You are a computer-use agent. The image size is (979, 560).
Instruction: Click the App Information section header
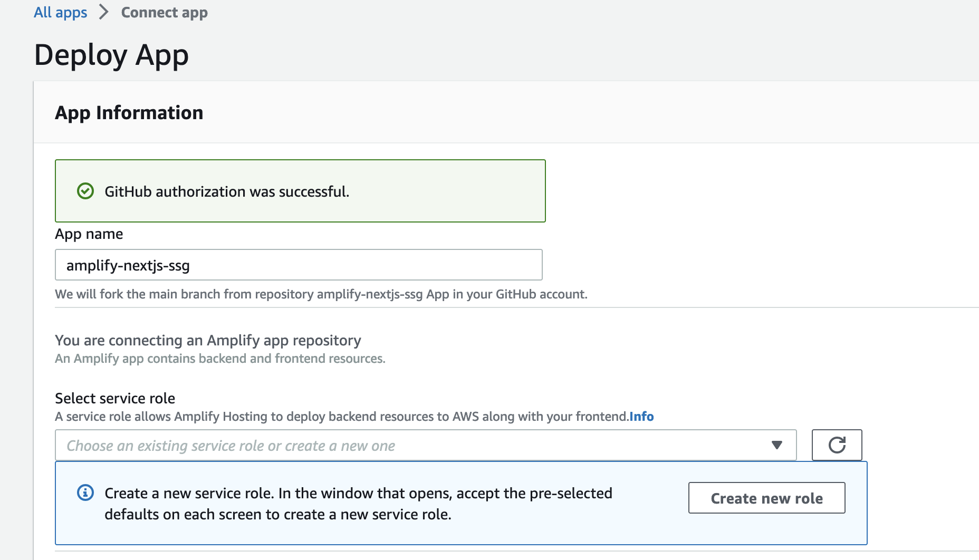pos(129,112)
